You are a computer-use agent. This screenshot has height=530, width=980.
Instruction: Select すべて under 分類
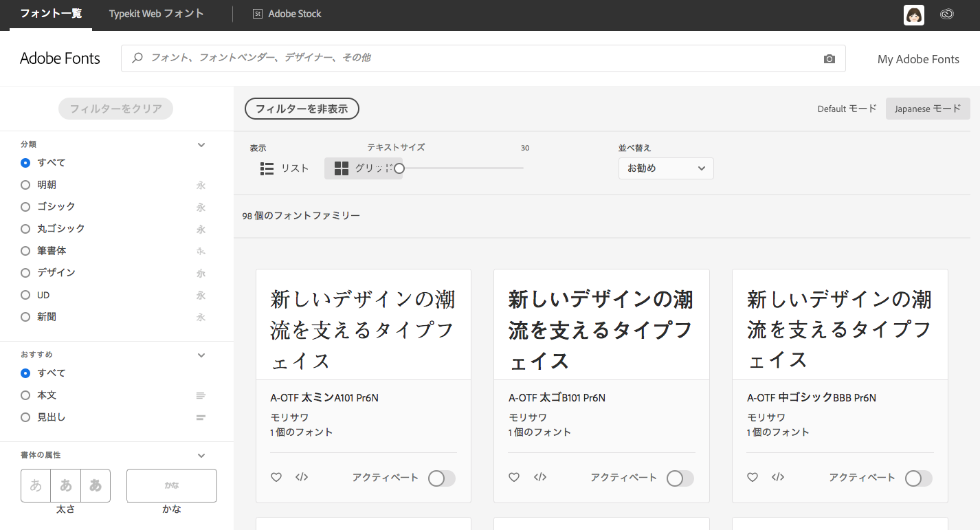point(25,163)
